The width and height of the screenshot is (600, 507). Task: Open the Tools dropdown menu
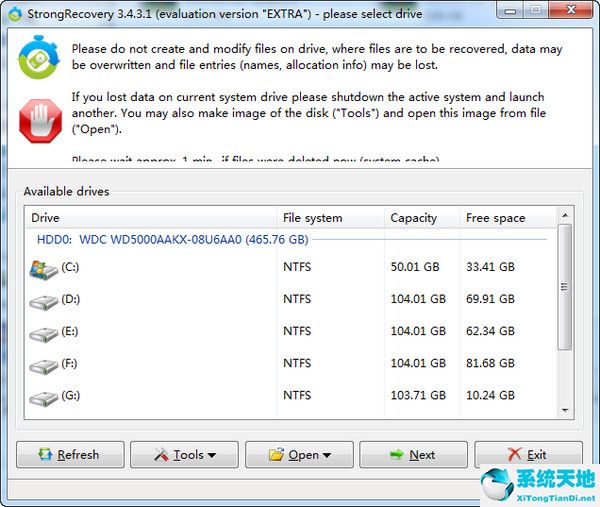(184, 455)
